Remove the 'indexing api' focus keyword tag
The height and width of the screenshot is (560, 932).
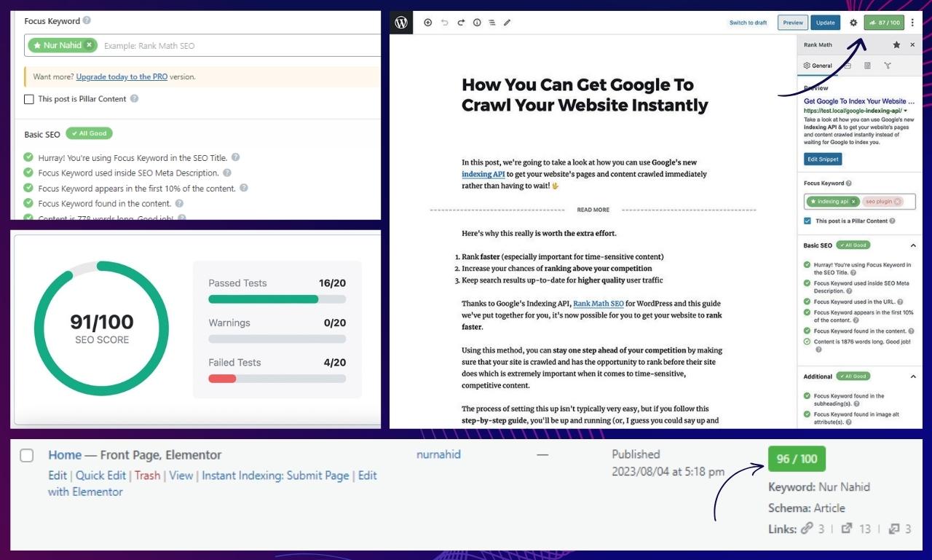(853, 201)
